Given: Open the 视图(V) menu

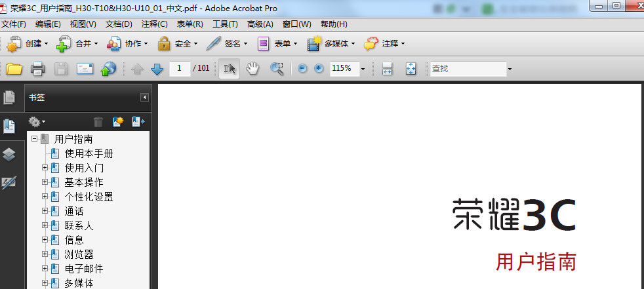Looking at the screenshot, I should (83, 24).
